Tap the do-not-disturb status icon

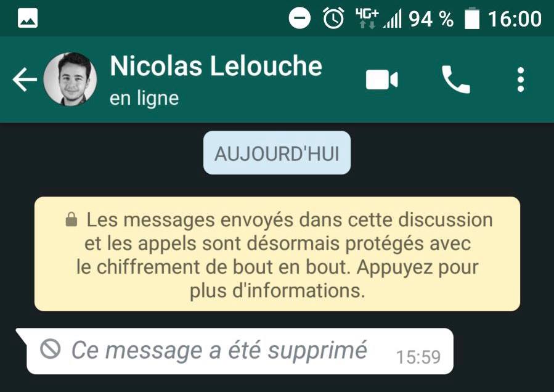(x=299, y=18)
